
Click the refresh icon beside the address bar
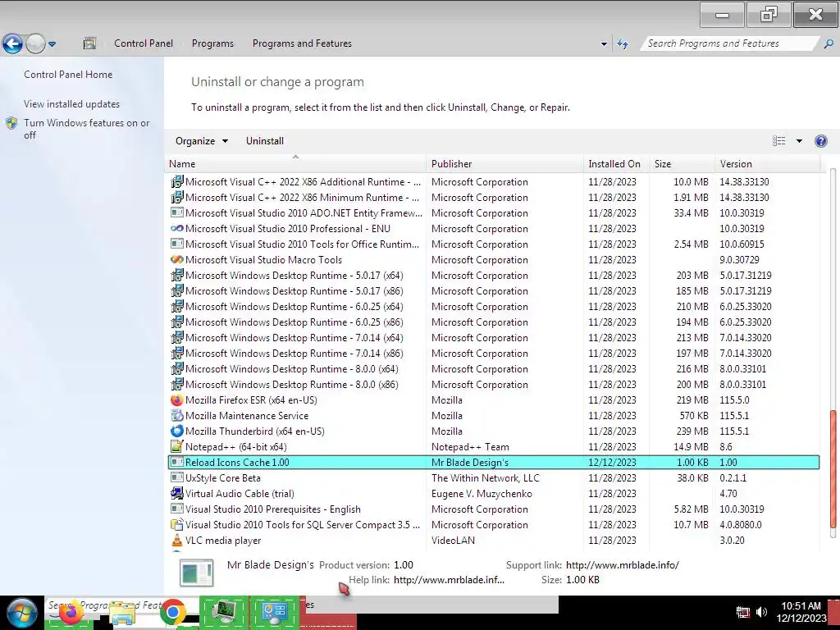click(x=623, y=43)
